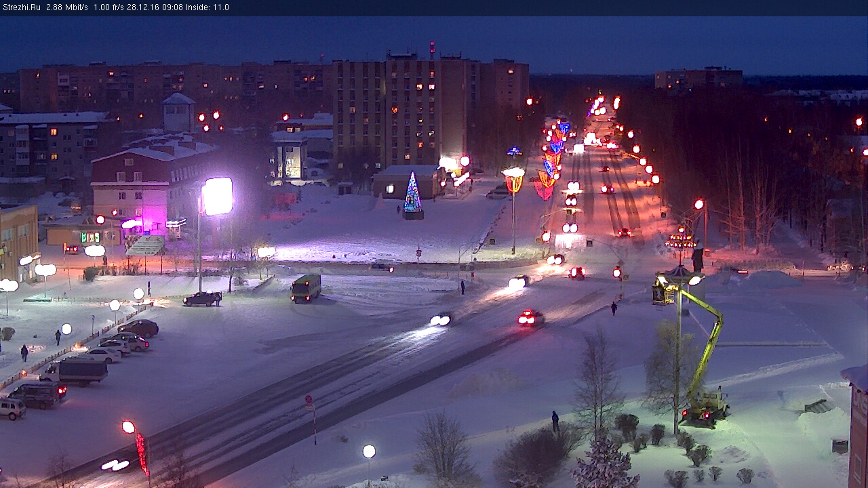
Task: Select the 2.88 Mbit/s bitrate readout
Action: pyautogui.click(x=67, y=7)
